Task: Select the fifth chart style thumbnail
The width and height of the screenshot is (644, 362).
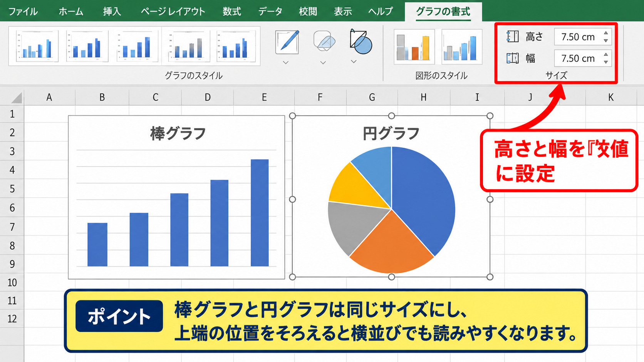Action: point(236,46)
